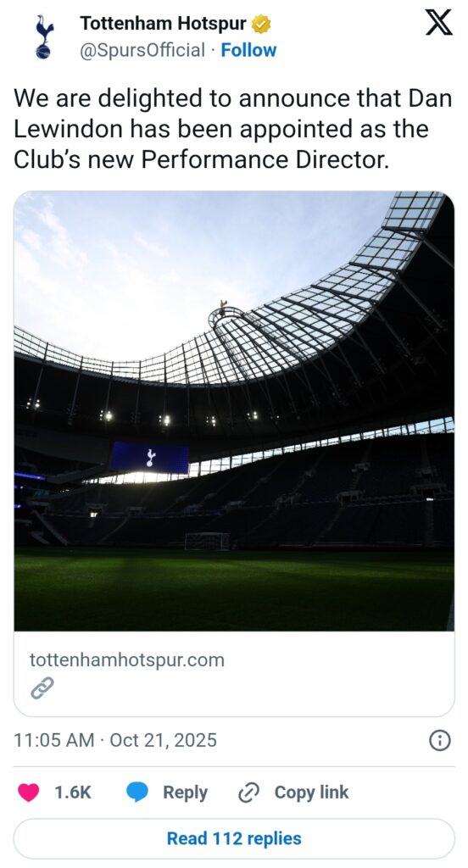Click the gold verified badge
Viewport: 468px width, 868px height.
coord(261,24)
